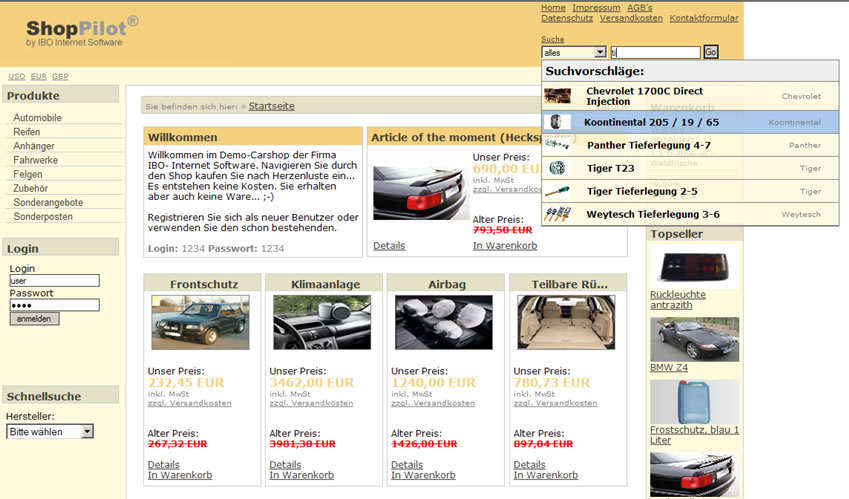Image resolution: width=849 pixels, height=499 pixels.
Task: Open the Reifen category
Action: click(x=27, y=132)
